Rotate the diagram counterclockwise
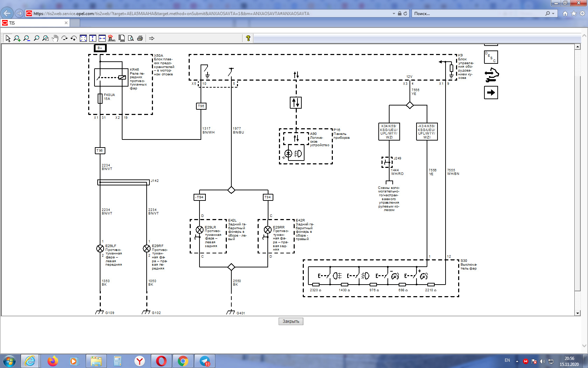The height and width of the screenshot is (368, 588). click(x=73, y=38)
